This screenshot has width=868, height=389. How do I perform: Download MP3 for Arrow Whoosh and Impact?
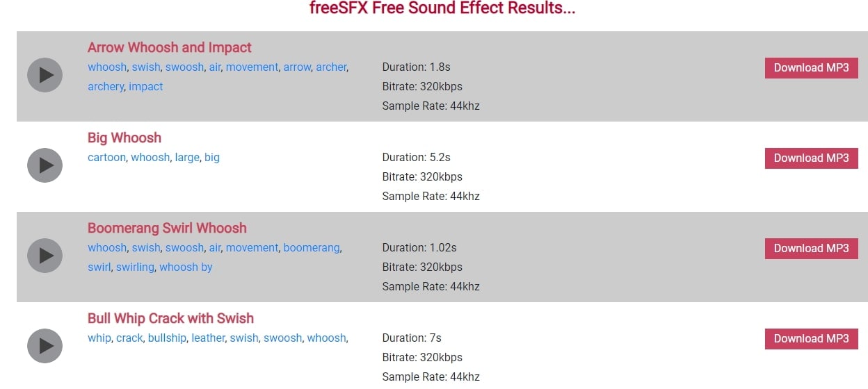coord(811,68)
